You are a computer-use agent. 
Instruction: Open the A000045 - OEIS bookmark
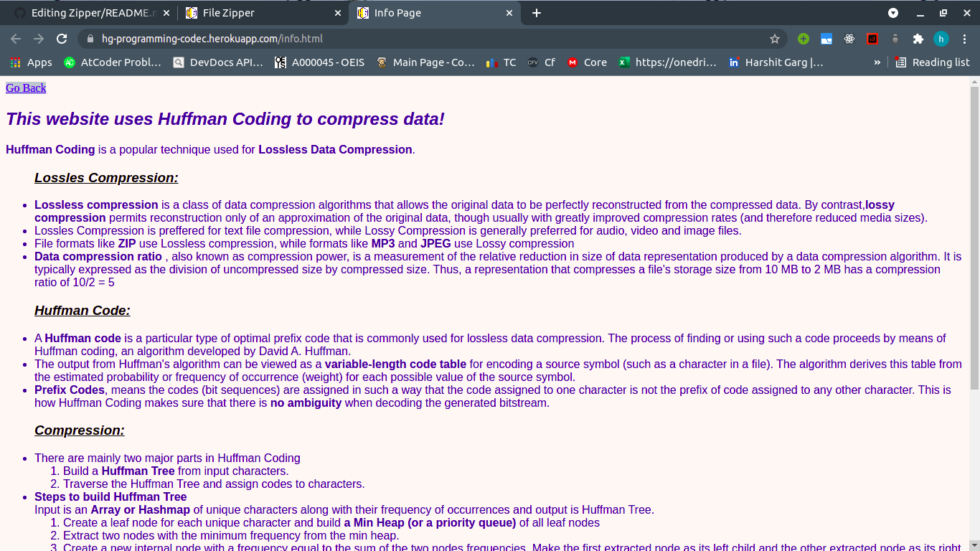pos(319,62)
